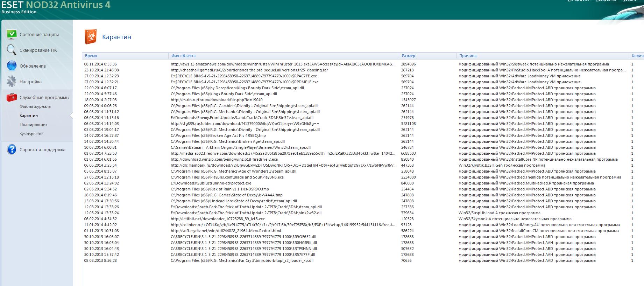The height and width of the screenshot is (286, 644).
Task: Select Risk of Rain is-DSR9O.tmp row
Action: pos(363,189)
